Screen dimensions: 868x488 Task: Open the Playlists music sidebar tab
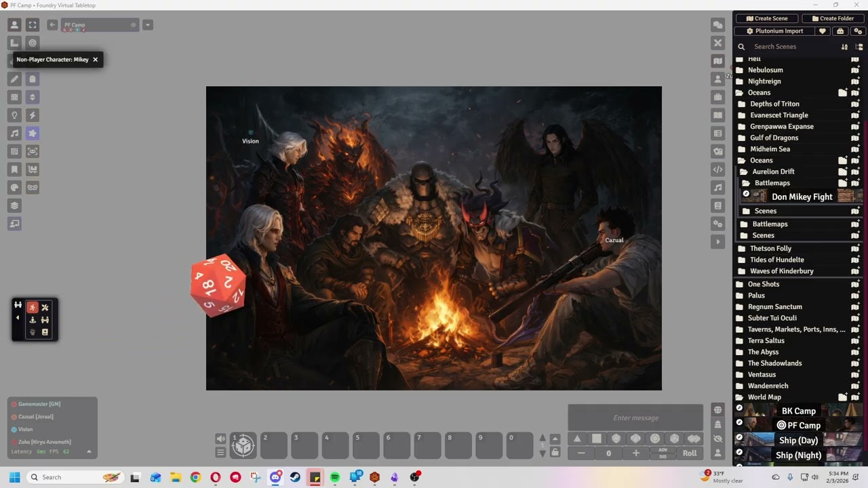coord(718,187)
